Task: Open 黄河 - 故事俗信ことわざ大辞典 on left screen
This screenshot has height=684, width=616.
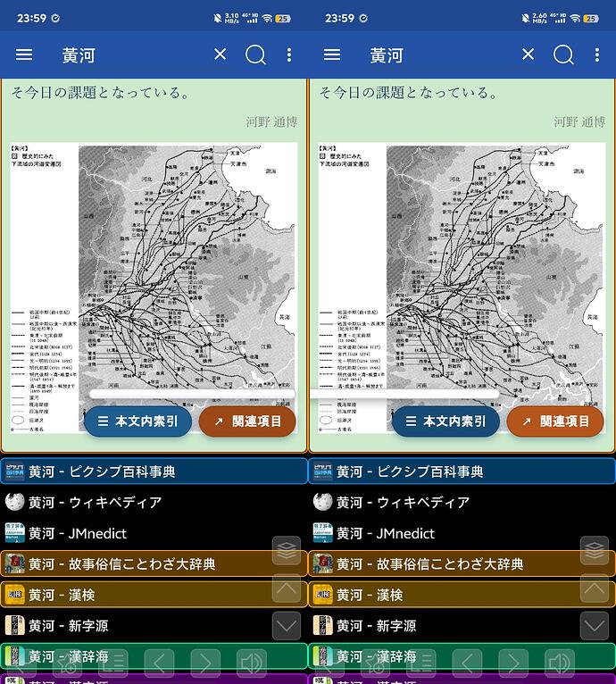Action: (x=154, y=564)
